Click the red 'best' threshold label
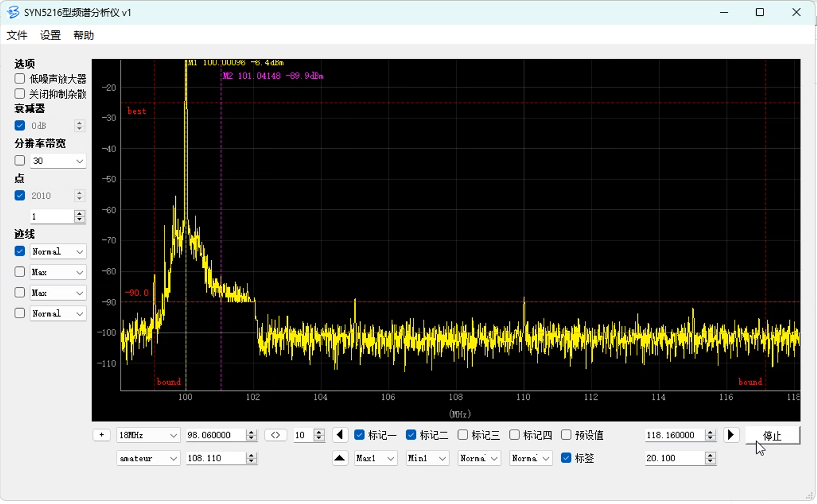Screen dimensions: 817x504 (136, 111)
